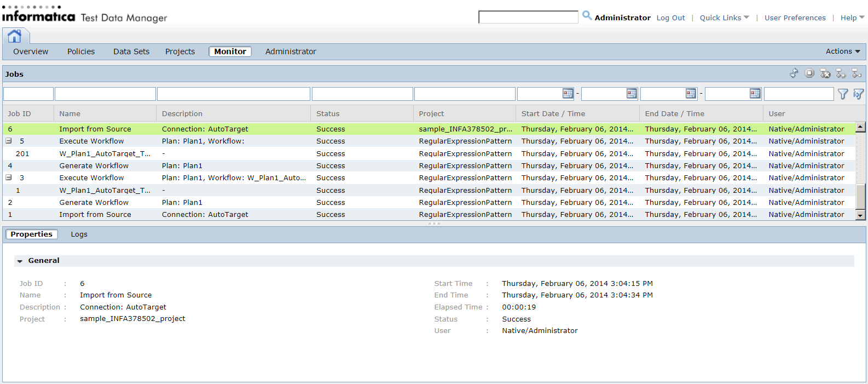Click the Status filter input field
Viewport: 868px width, 384px height.
pos(362,94)
